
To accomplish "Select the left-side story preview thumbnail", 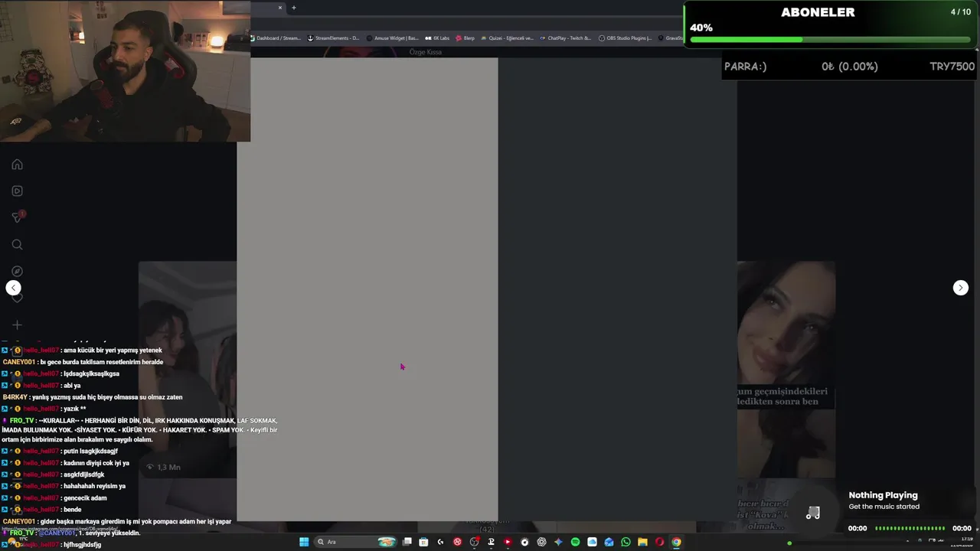I will pyautogui.click(x=188, y=370).
